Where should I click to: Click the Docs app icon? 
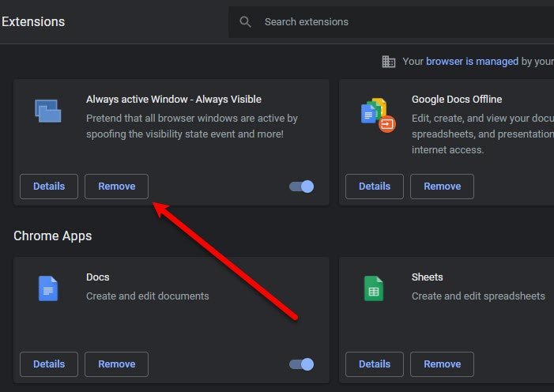click(x=48, y=288)
